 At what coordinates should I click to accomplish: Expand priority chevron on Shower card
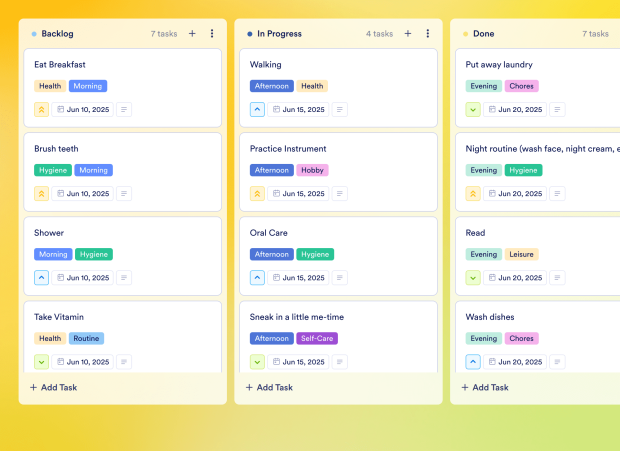coord(42,278)
